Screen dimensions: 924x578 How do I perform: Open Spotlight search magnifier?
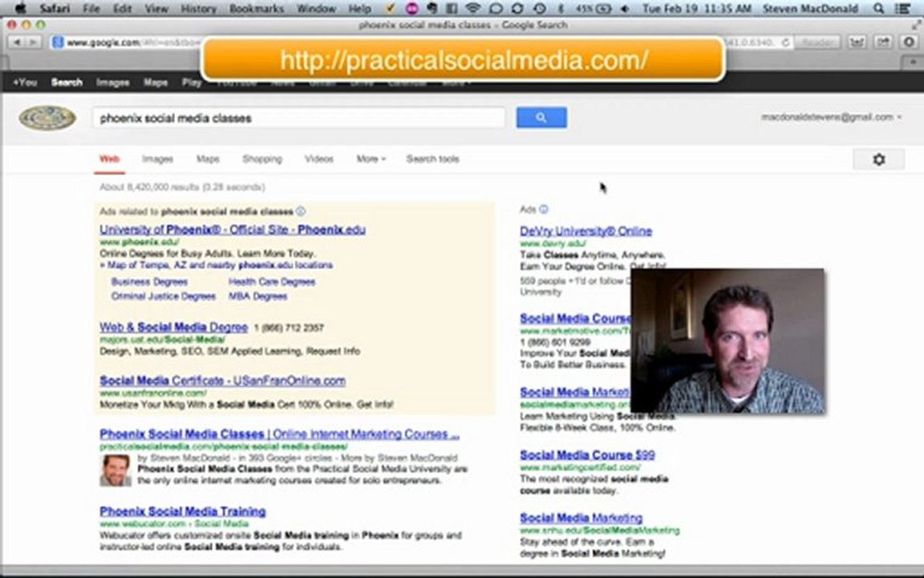(878, 8)
